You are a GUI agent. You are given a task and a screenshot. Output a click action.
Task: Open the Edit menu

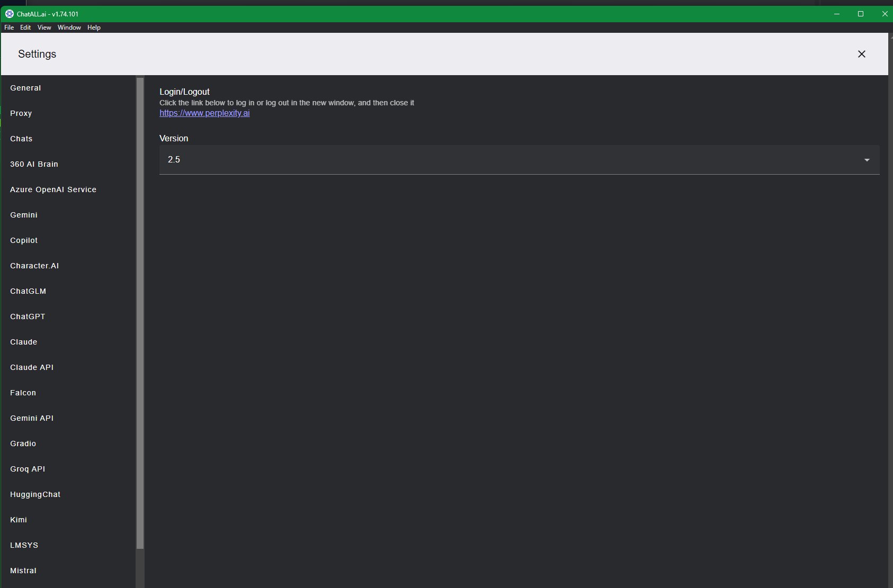(25, 28)
